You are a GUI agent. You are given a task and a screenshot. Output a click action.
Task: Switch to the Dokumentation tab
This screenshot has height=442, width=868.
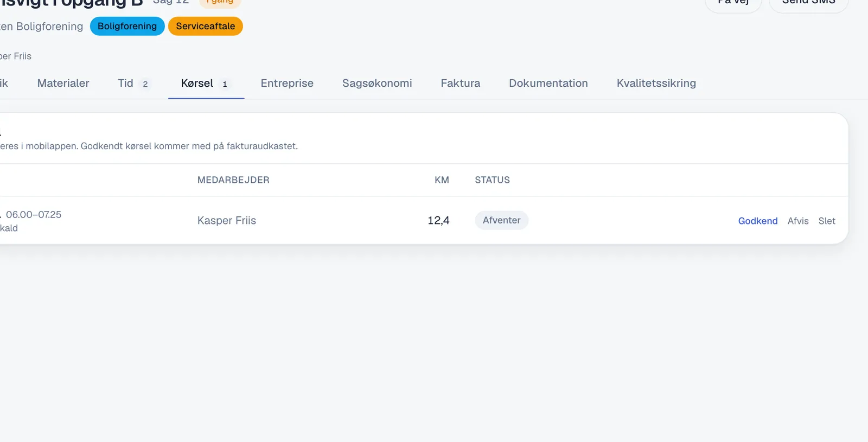click(x=548, y=84)
